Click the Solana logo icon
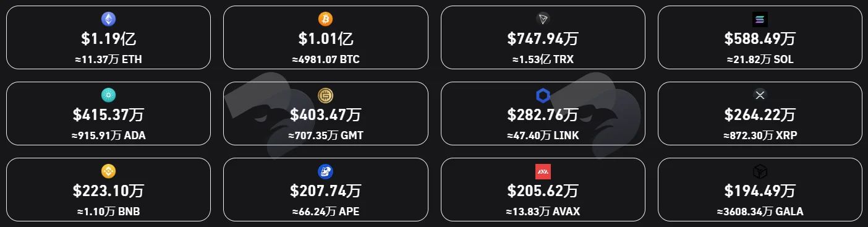The height and width of the screenshot is (227, 868). 760,19
